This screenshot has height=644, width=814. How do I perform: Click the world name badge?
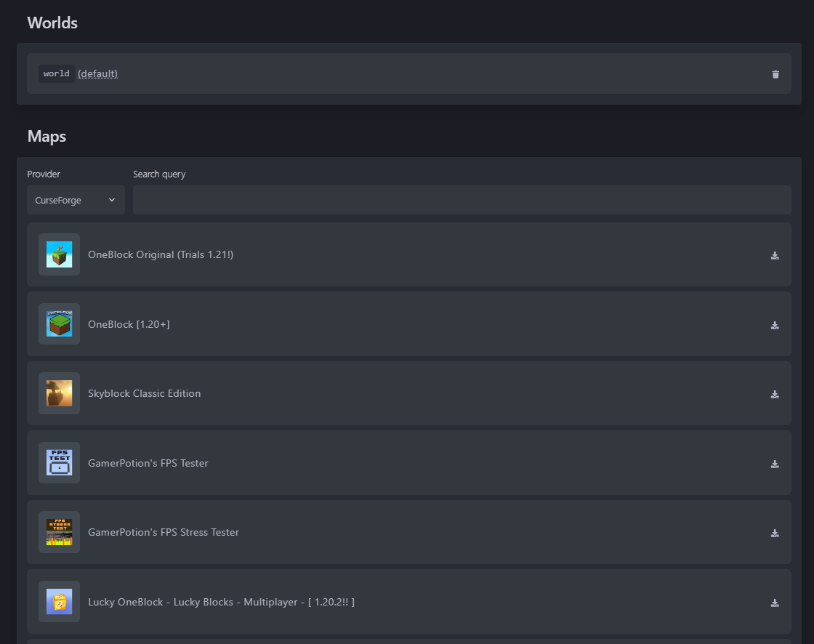pos(56,73)
